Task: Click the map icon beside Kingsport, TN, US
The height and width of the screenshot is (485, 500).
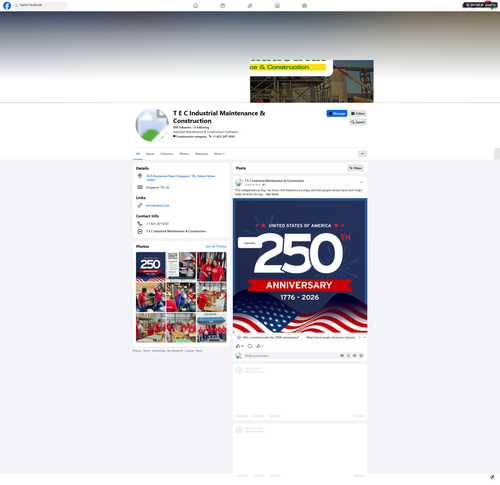Action: (140, 187)
